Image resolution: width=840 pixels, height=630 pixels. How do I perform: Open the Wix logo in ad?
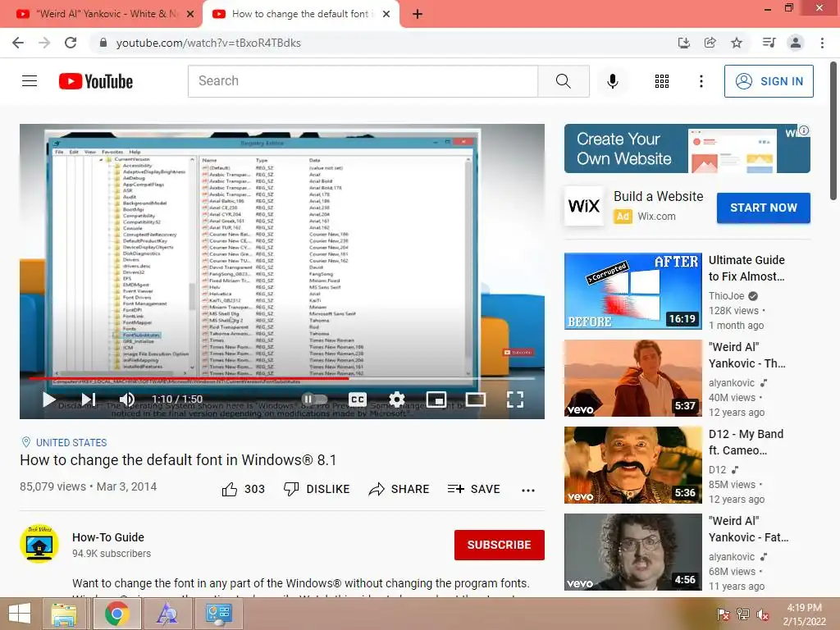(584, 206)
